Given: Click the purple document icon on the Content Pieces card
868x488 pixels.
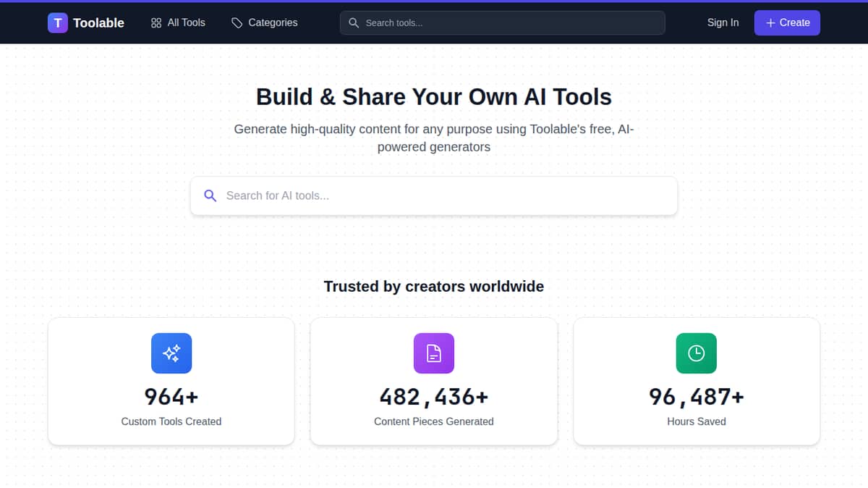Looking at the screenshot, I should [x=434, y=353].
